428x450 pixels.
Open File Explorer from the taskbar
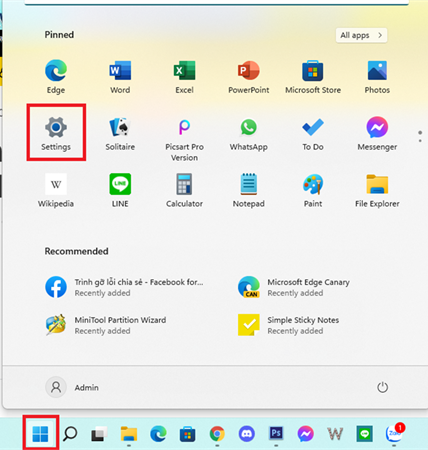coord(129,434)
